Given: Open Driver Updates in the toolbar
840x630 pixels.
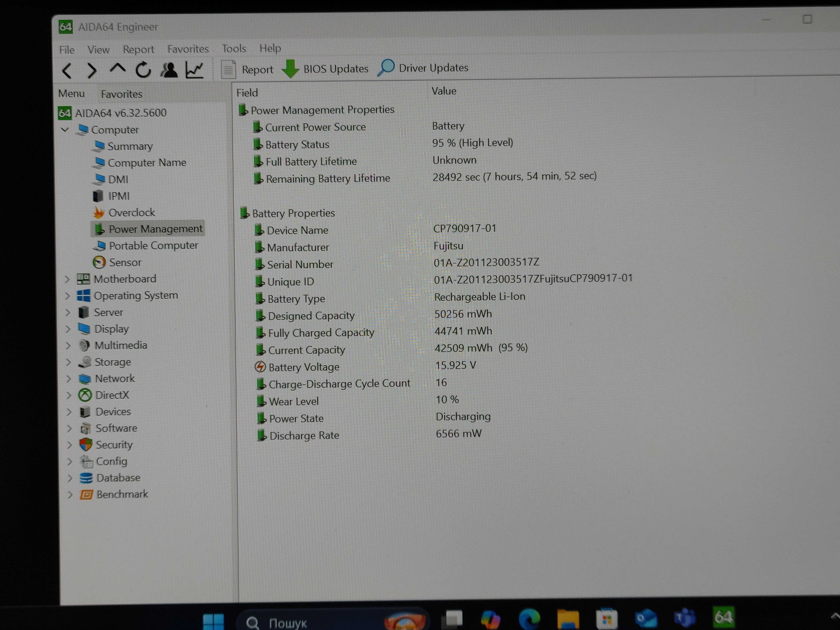Looking at the screenshot, I should pos(423,68).
